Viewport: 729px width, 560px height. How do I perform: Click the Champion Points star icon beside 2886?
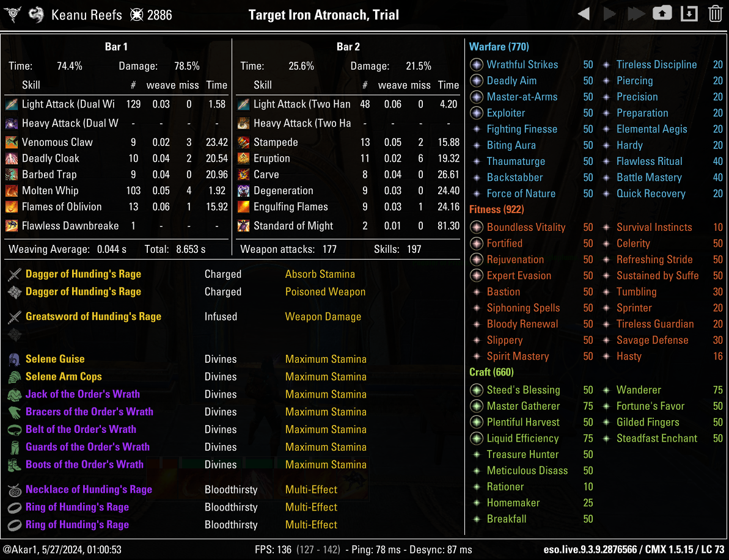point(137,15)
